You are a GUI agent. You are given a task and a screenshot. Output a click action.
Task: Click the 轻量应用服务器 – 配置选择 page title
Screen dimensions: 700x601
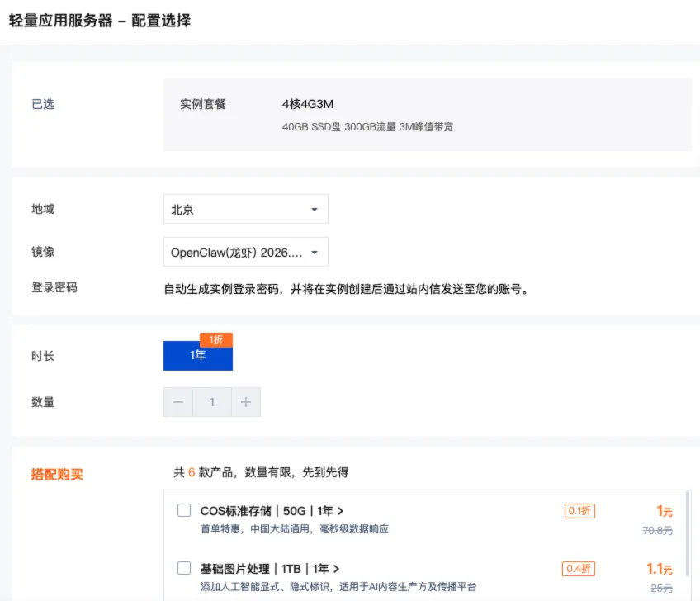click(100, 21)
